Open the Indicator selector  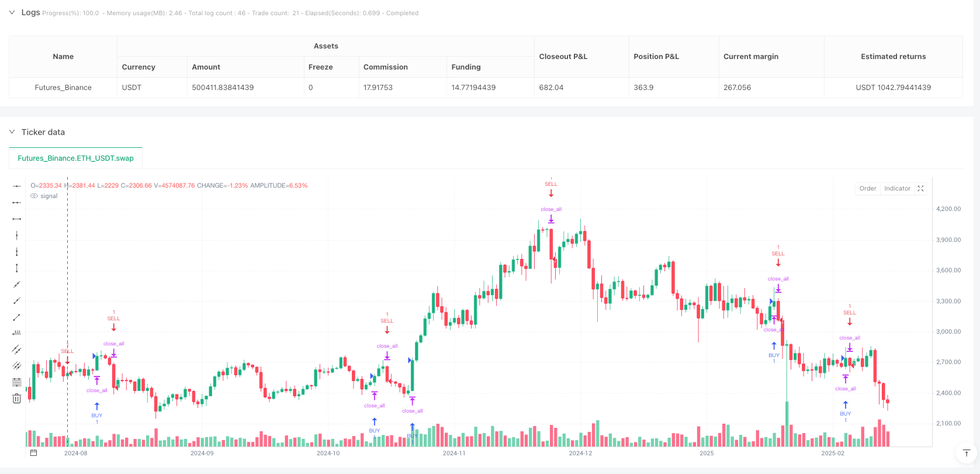click(897, 188)
